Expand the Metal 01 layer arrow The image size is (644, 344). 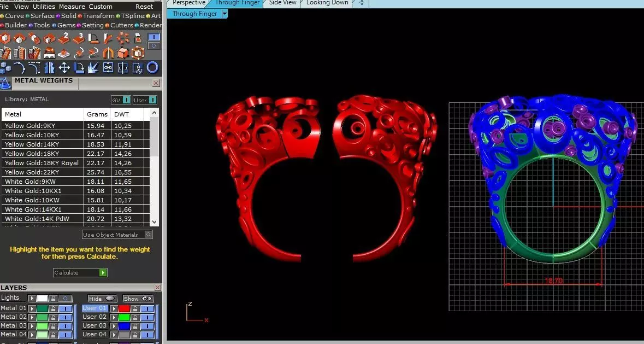point(32,308)
